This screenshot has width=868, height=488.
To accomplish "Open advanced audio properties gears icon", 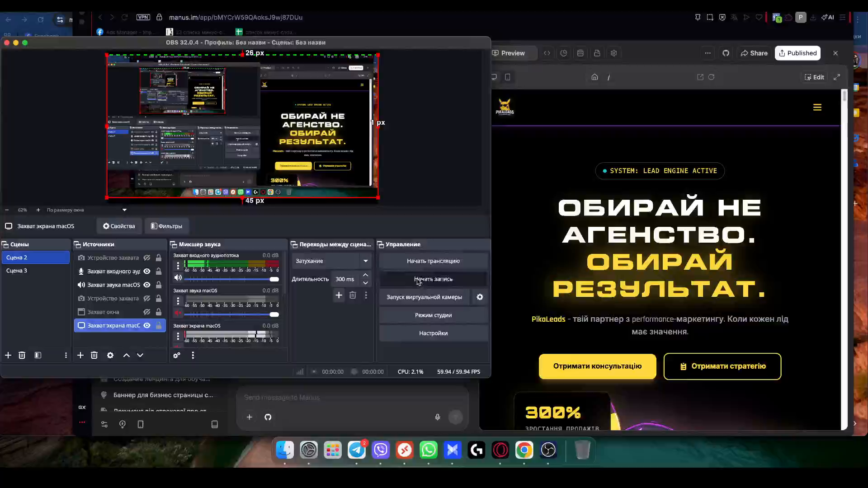I will [x=177, y=355].
